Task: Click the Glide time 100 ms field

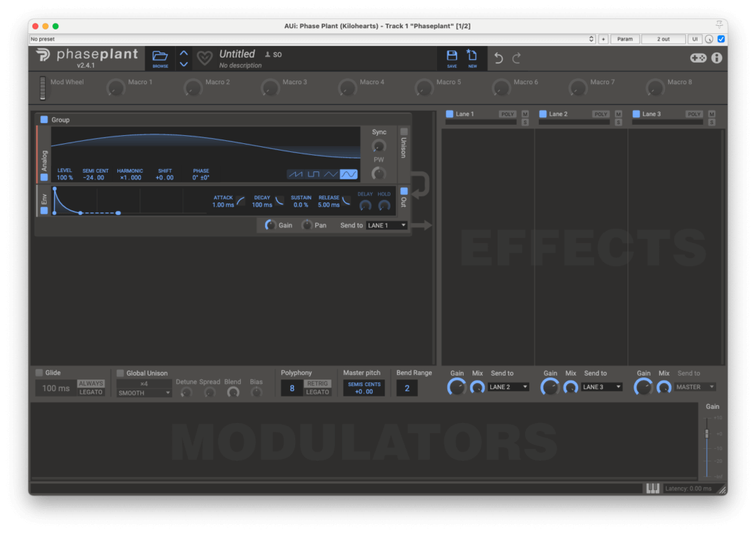Action: (x=56, y=388)
